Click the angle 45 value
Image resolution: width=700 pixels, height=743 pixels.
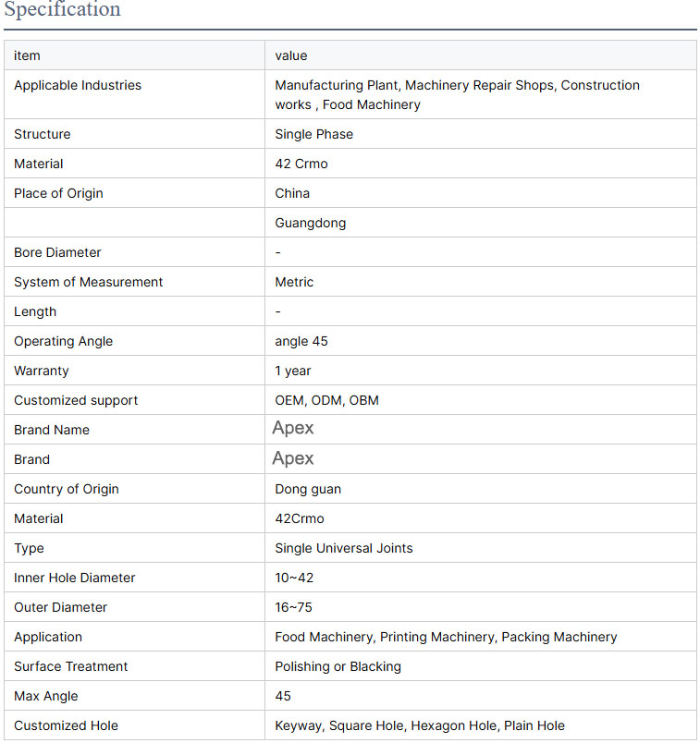[x=301, y=341]
